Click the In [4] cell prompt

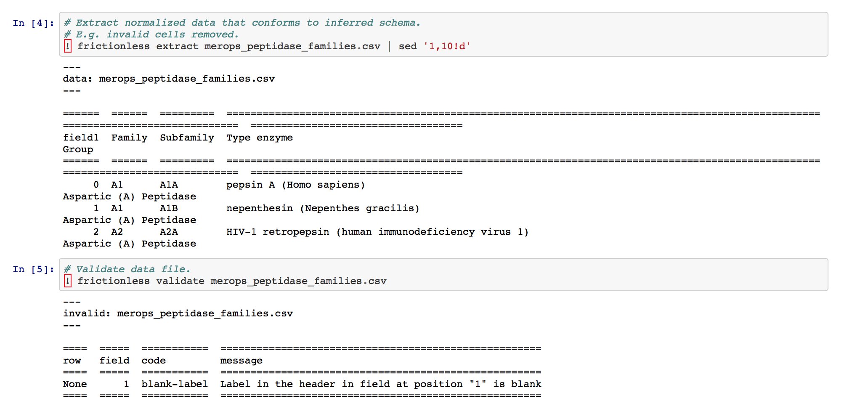coord(33,23)
